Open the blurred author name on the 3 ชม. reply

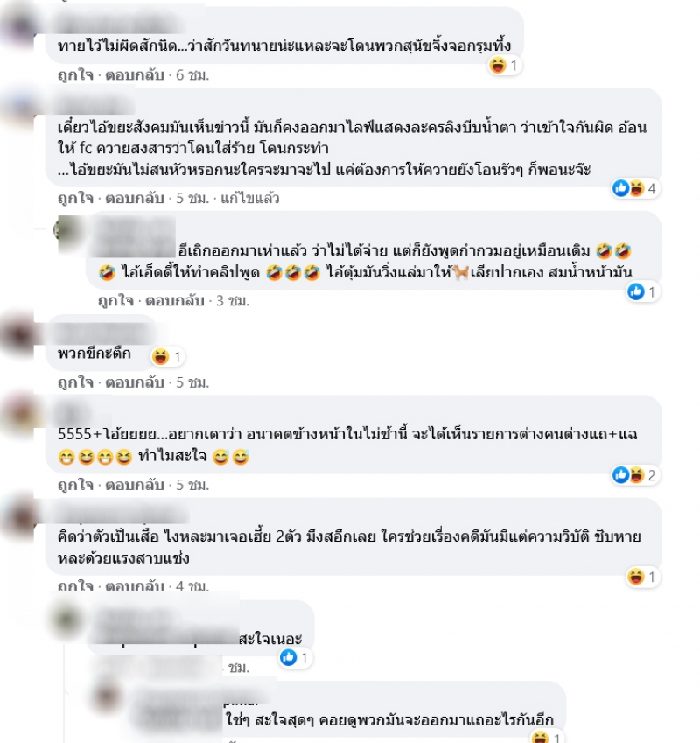coord(134,238)
